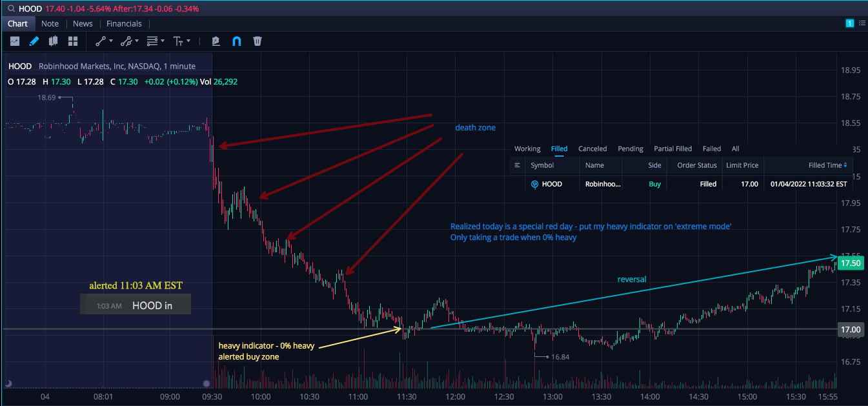Open the News tab

point(83,24)
